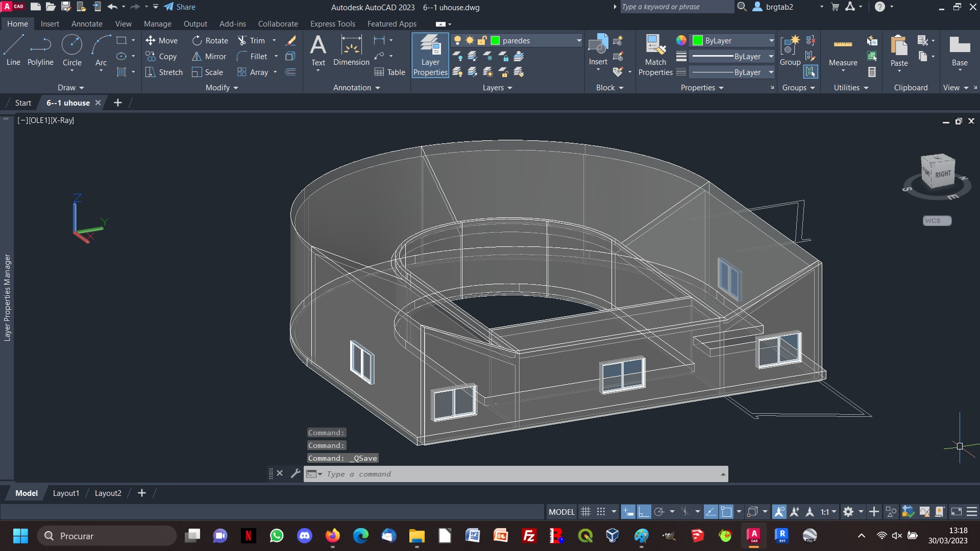The image size is (980, 551).
Task: Open the brgtab2 user account menu
Action: point(788,7)
